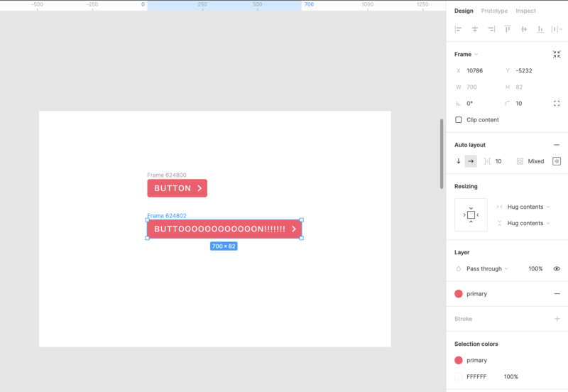The image size is (568, 392).
Task: Click the align horizontal centers icon
Action: [475, 29]
